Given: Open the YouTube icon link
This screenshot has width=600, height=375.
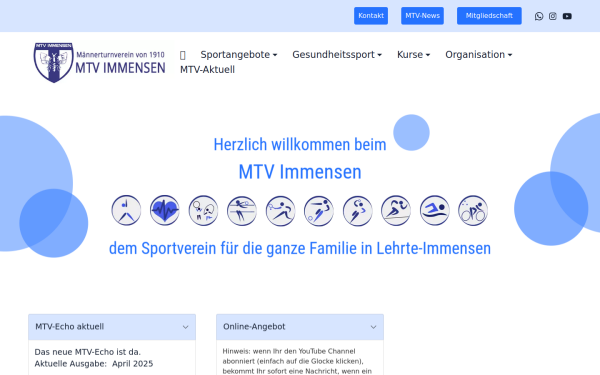Looking at the screenshot, I should pyautogui.click(x=567, y=16).
